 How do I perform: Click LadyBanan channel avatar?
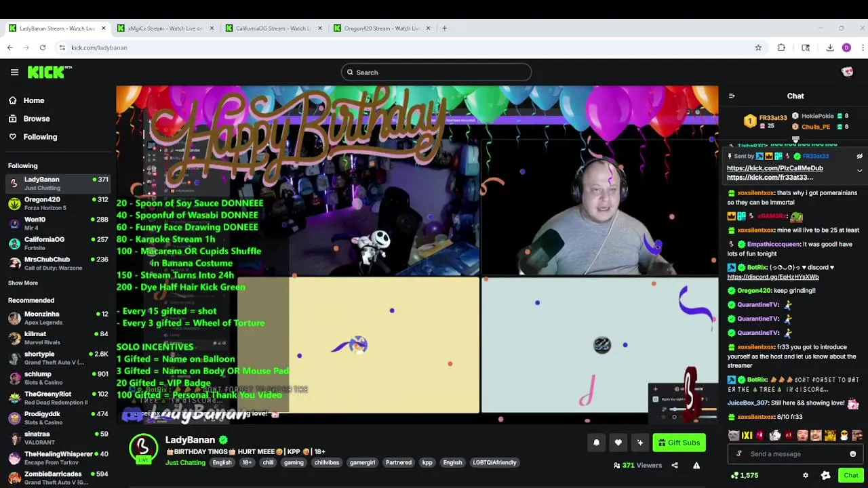143,448
